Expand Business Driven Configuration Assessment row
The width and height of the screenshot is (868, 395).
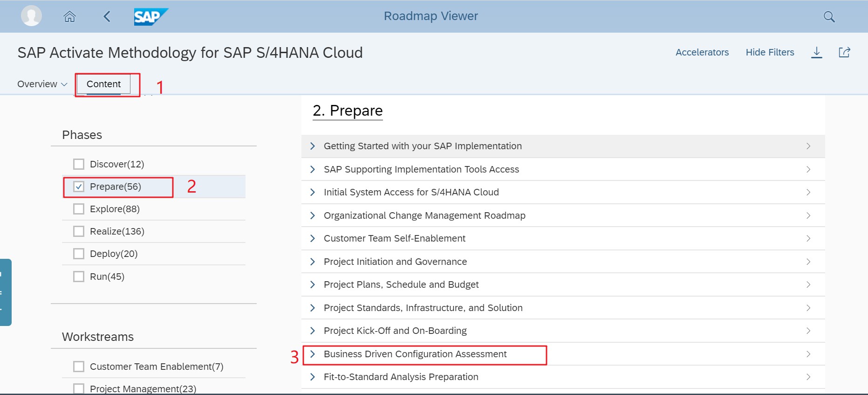tap(313, 354)
